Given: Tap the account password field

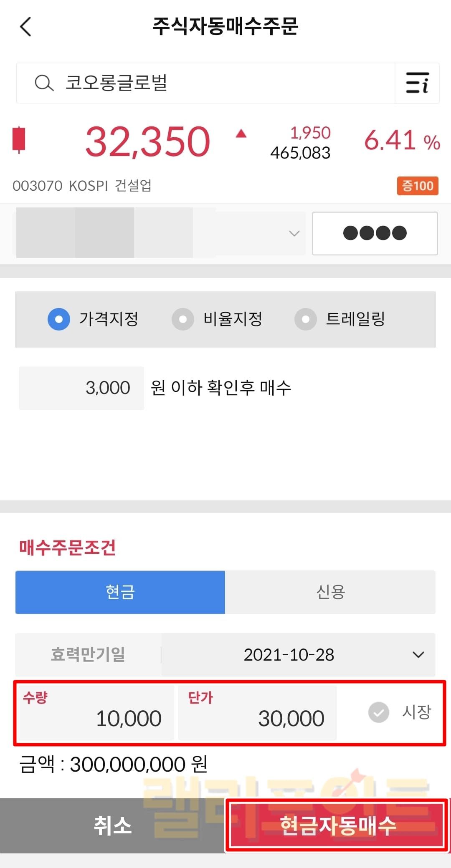Looking at the screenshot, I should click(375, 233).
